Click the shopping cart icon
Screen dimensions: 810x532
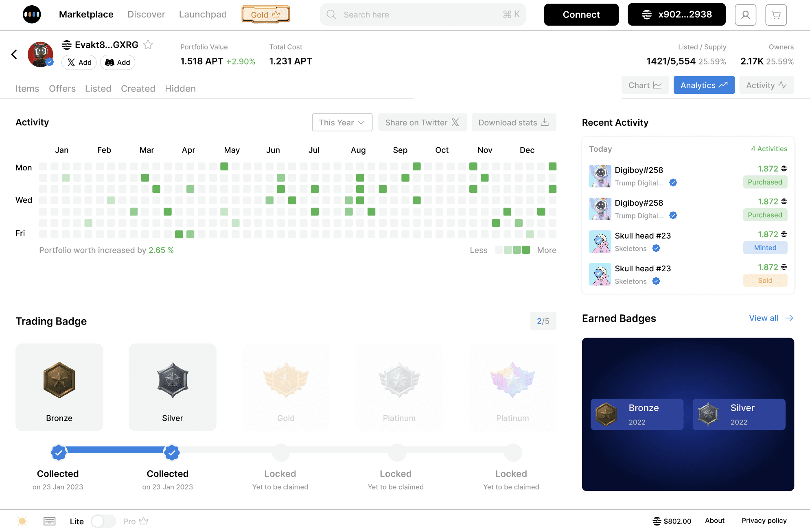pos(776,15)
